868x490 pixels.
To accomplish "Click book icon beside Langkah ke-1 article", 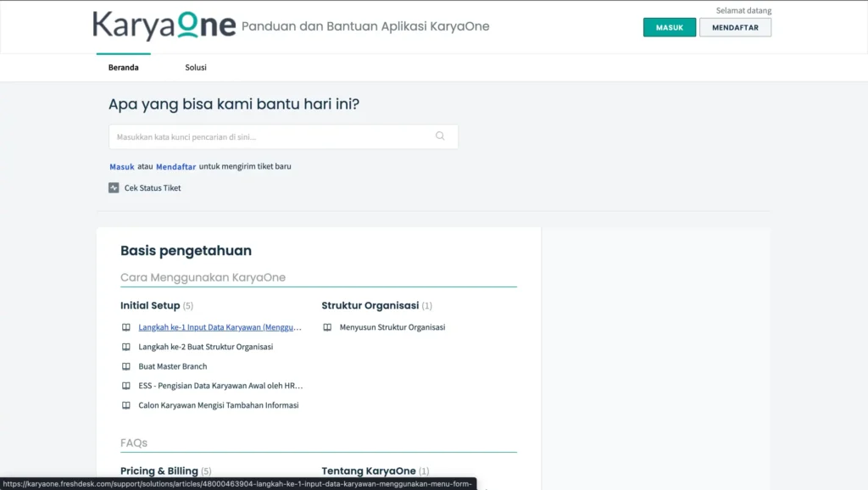I will click(x=126, y=327).
